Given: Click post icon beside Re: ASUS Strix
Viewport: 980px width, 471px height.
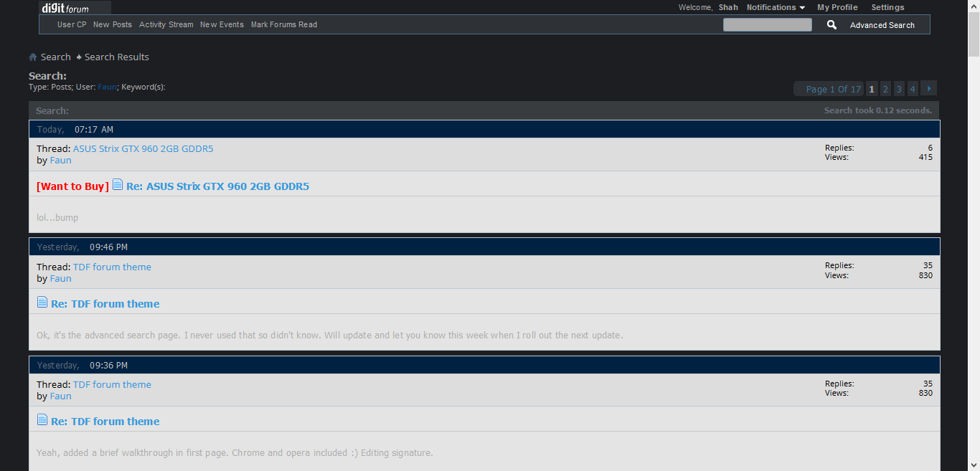Looking at the screenshot, I should [118, 185].
